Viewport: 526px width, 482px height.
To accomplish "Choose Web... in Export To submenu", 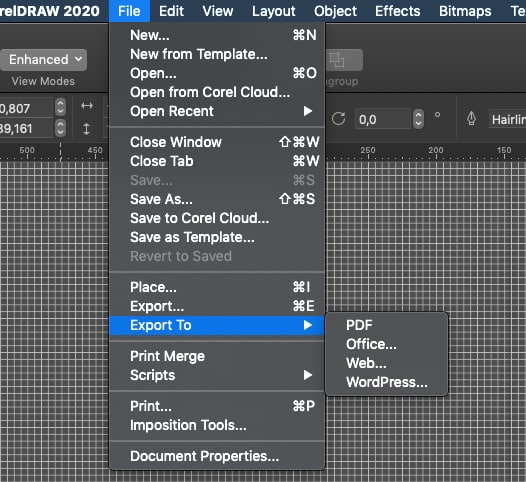I will point(387,363).
